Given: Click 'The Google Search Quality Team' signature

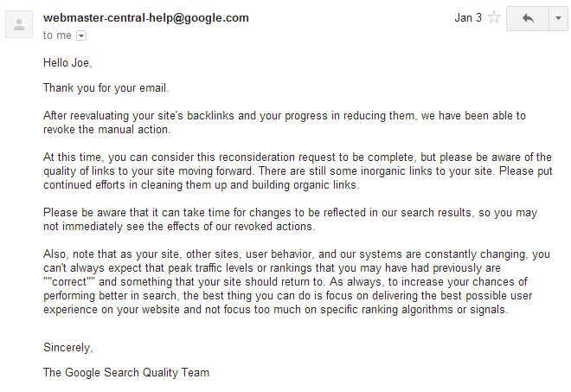Looking at the screenshot, I should [x=126, y=372].
